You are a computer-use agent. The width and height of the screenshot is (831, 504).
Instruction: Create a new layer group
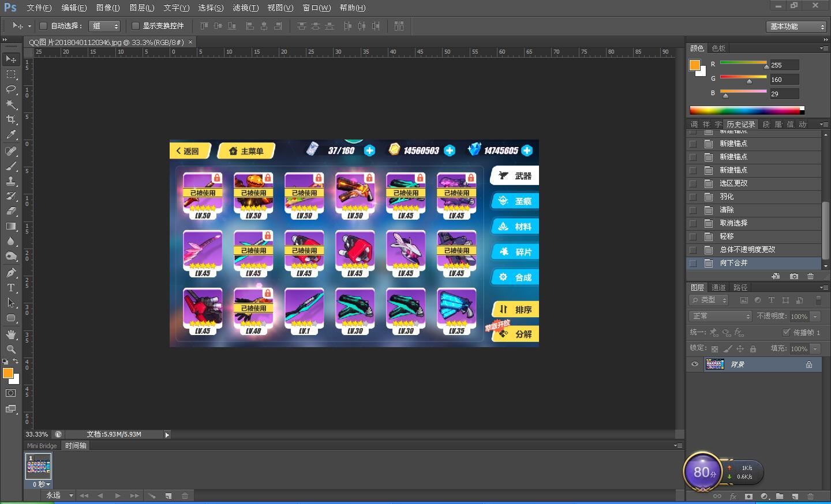click(x=780, y=496)
